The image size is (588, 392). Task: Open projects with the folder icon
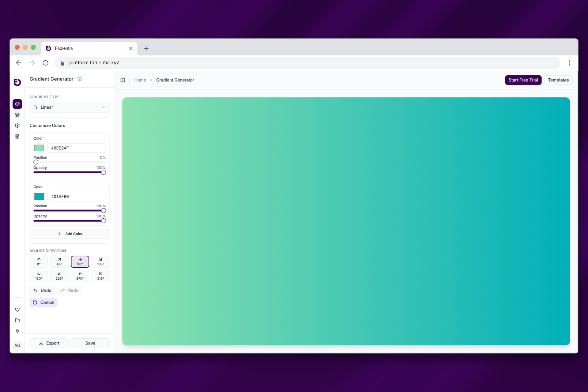(x=17, y=320)
